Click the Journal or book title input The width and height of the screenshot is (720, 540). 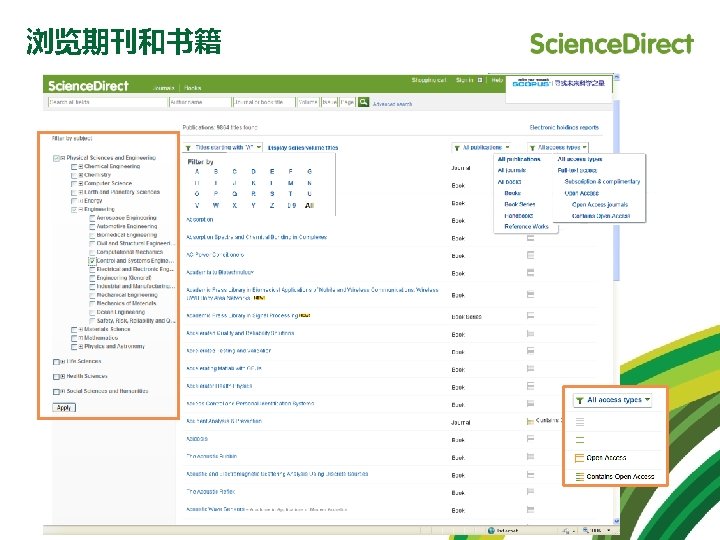(264, 102)
